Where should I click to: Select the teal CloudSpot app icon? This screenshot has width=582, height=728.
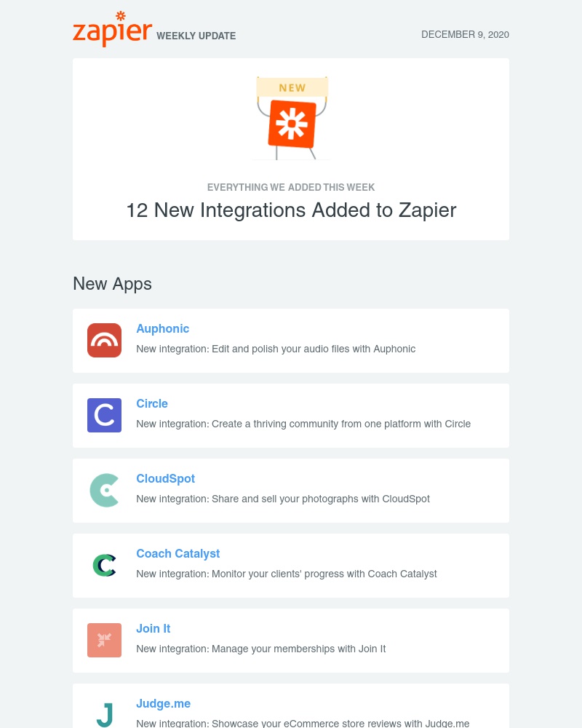click(x=105, y=490)
